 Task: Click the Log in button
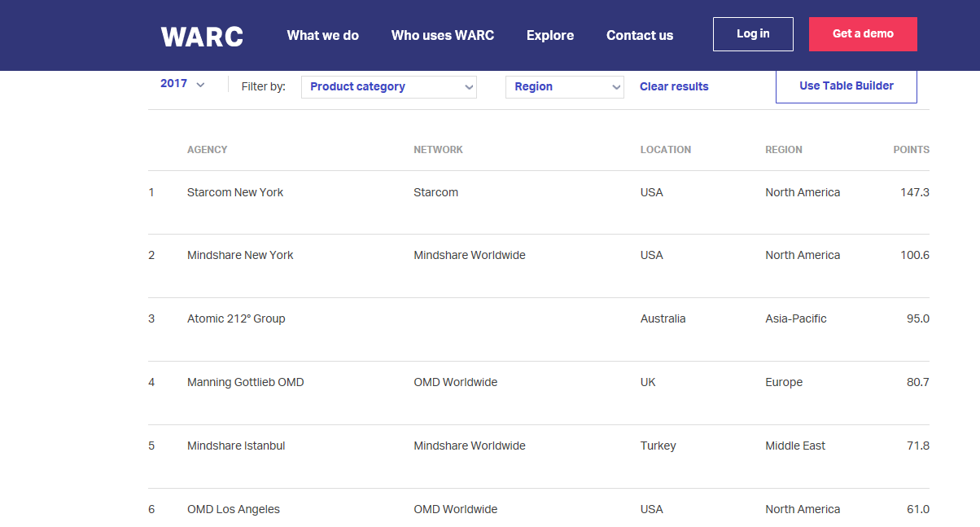753,34
